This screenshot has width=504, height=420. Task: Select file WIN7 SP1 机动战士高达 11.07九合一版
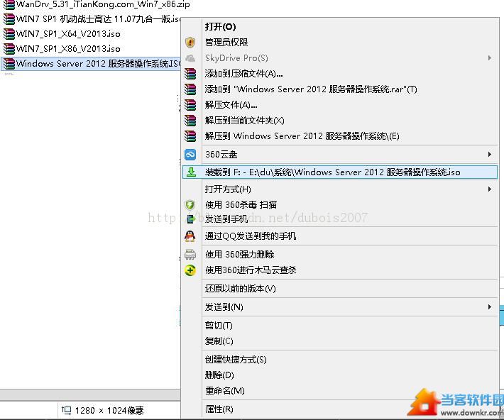point(99,19)
